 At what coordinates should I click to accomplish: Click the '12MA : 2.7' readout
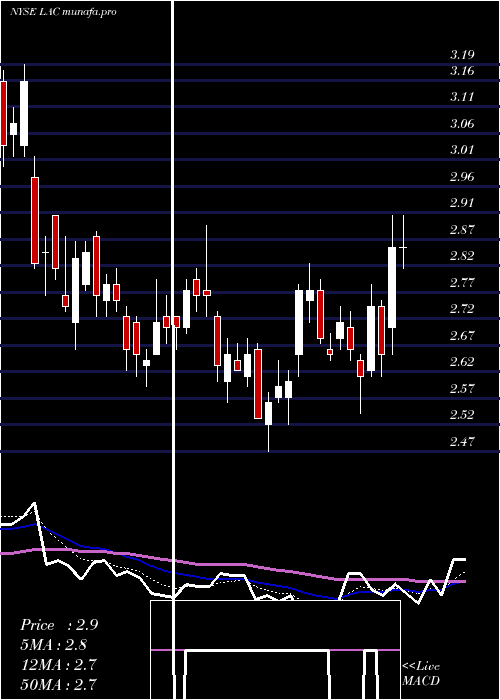(x=58, y=665)
